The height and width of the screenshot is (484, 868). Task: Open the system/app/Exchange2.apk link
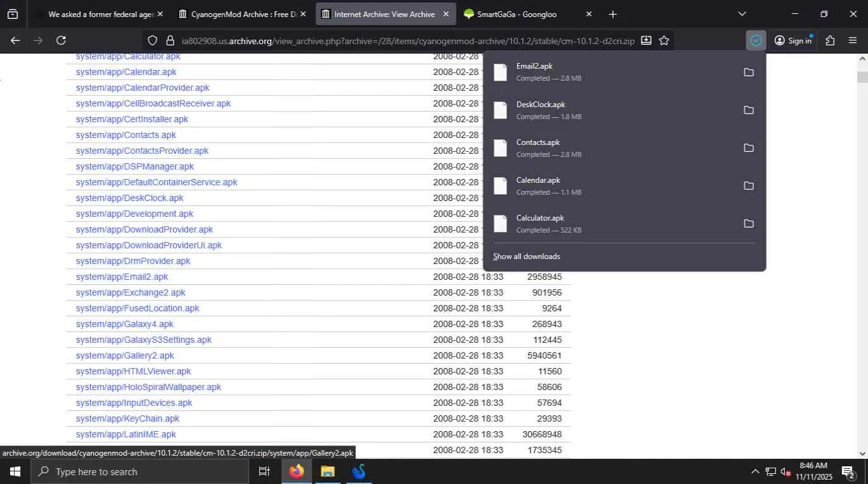[x=131, y=292]
